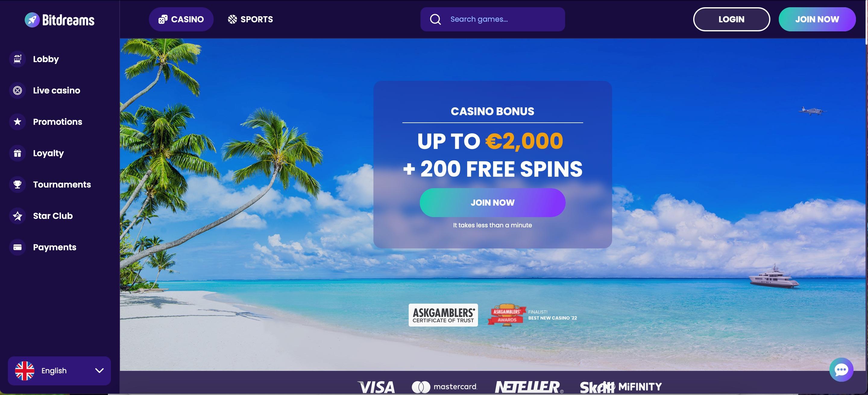868x395 pixels.
Task: Click the UK flag in language selector
Action: point(25,371)
